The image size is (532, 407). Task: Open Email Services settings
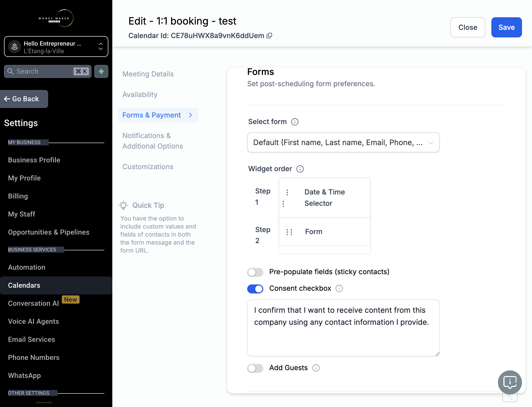pyautogui.click(x=31, y=339)
